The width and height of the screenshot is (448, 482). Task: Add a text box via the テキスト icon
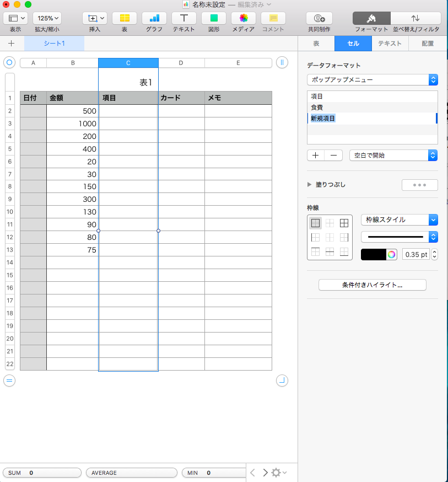[183, 19]
